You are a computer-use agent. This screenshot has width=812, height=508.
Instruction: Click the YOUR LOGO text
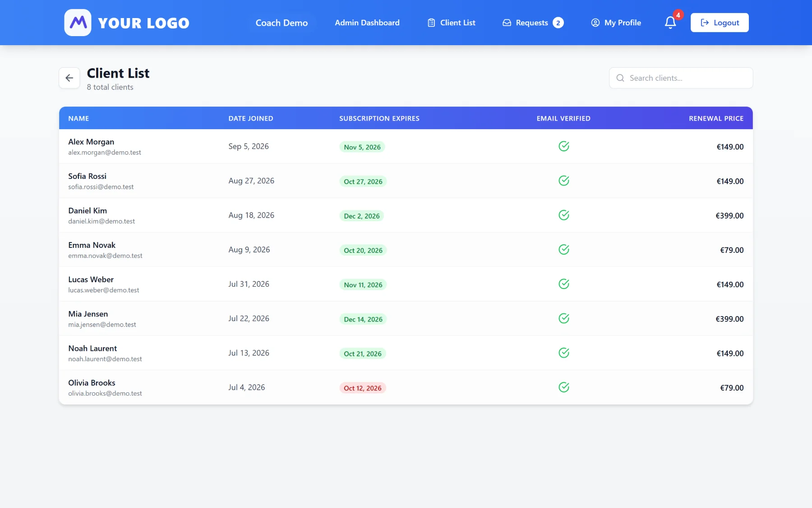pyautogui.click(x=143, y=23)
